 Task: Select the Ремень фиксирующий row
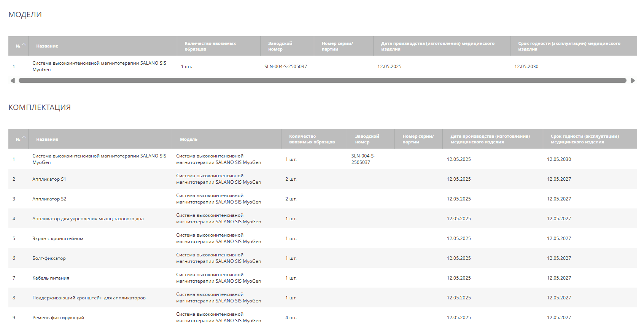58,318
